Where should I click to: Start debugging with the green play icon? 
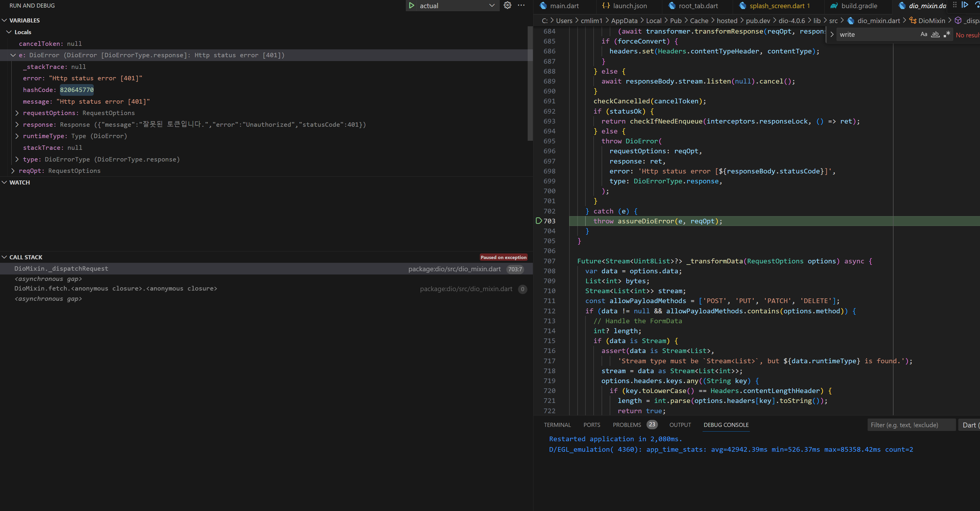point(411,5)
